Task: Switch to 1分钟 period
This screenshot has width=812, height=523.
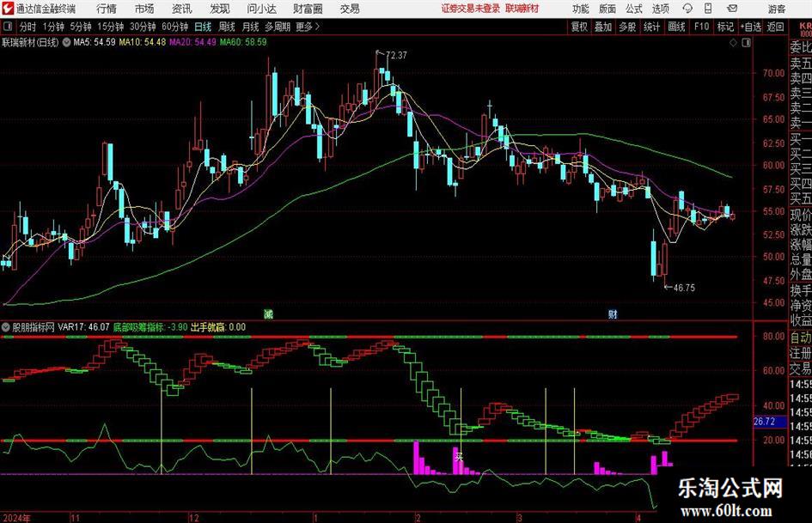Action: [x=53, y=27]
